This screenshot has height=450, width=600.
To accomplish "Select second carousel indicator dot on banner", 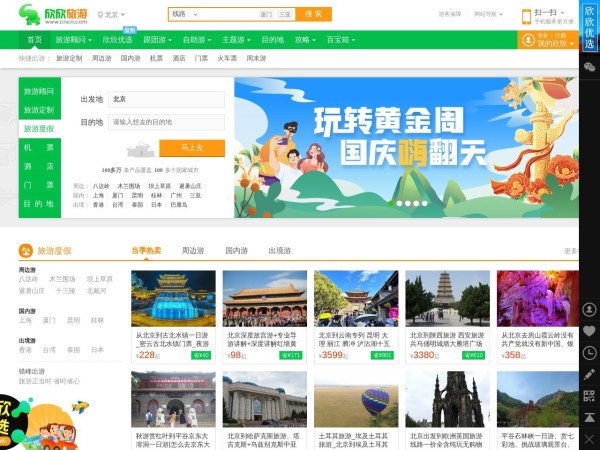I will [x=399, y=203].
